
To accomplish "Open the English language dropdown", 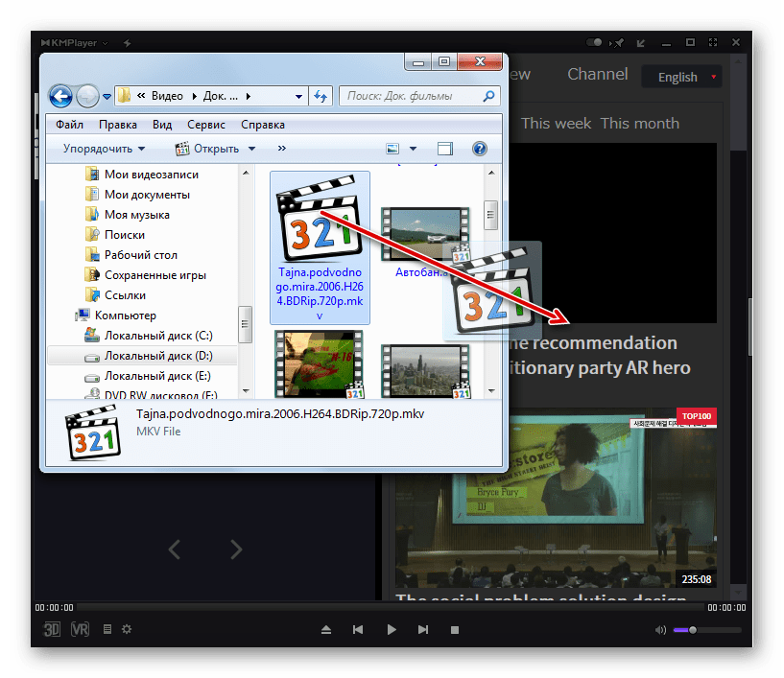I will [x=681, y=77].
